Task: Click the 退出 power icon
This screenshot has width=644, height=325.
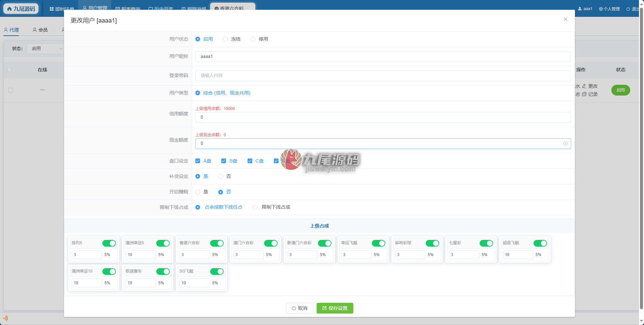Action: point(628,9)
